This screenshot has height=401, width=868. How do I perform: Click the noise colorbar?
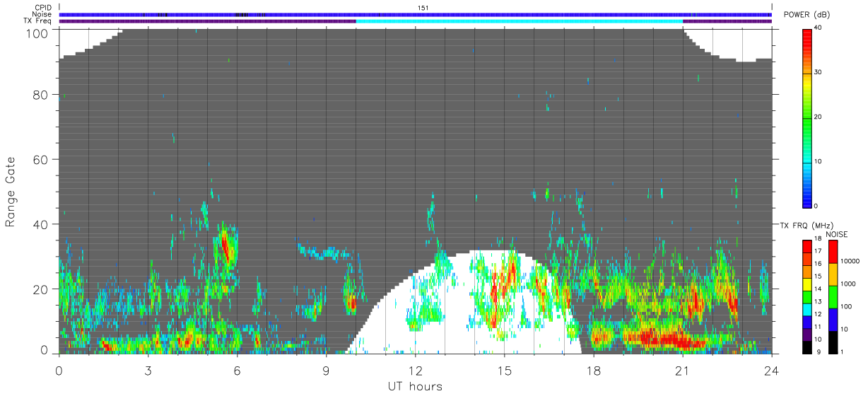tap(833, 296)
